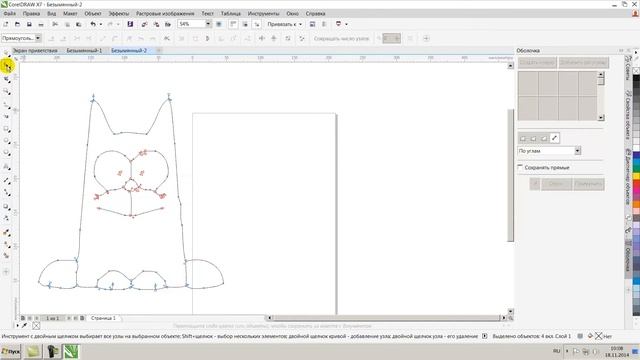Open the Объект menu

point(93,13)
